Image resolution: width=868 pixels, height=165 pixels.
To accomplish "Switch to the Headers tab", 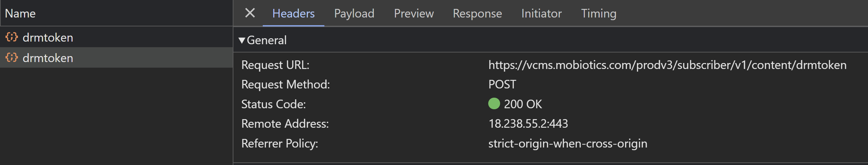I will coord(293,14).
